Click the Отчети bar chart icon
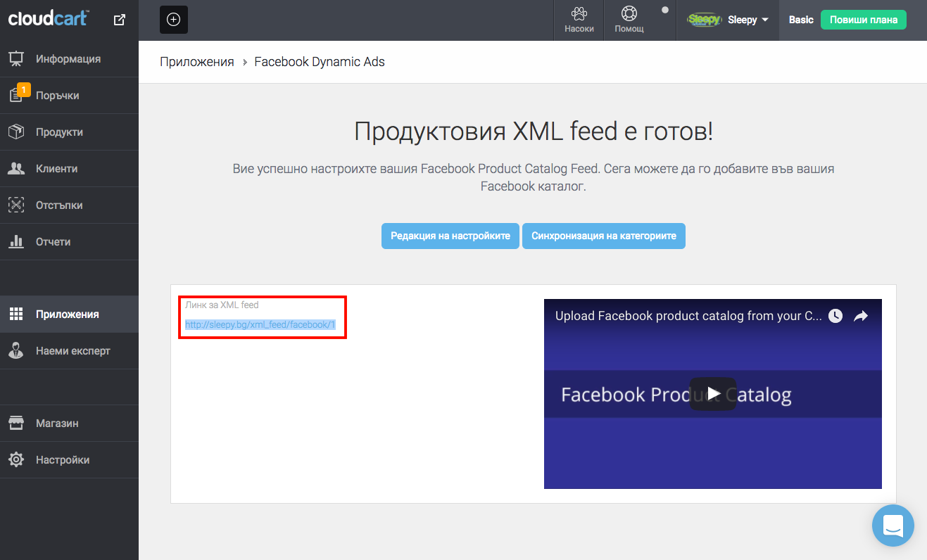Screen dimensions: 927x560 pos(16,242)
